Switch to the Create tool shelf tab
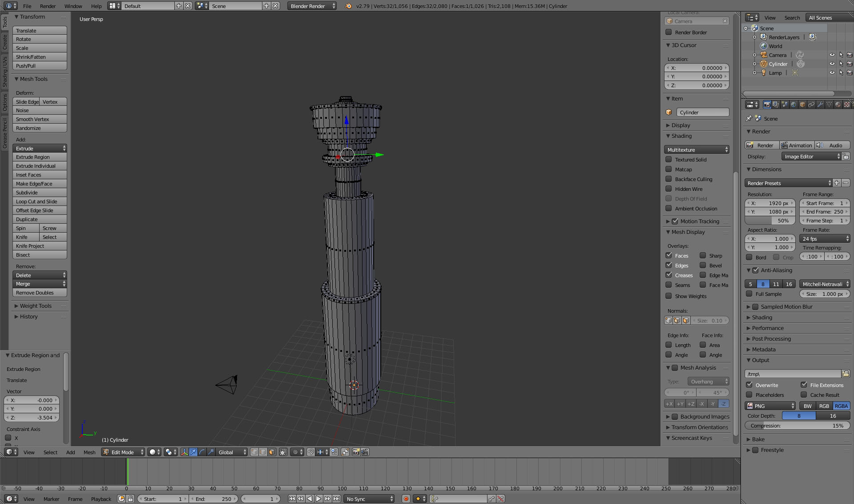 (x=4, y=42)
